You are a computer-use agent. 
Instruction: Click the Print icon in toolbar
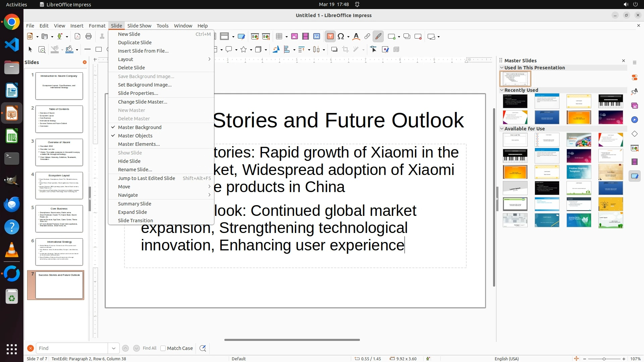pyautogui.click(x=89, y=37)
